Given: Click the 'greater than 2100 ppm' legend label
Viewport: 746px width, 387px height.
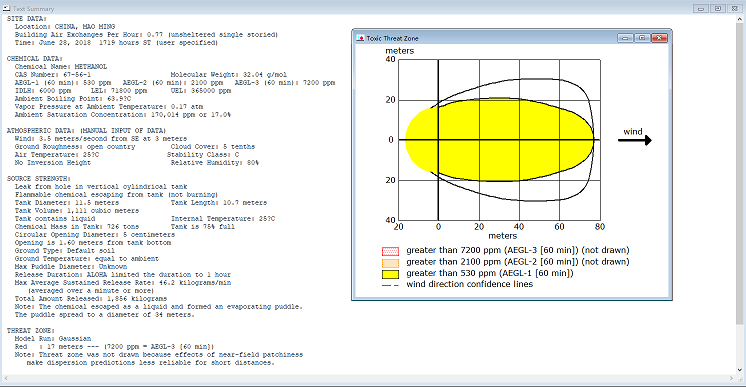Looking at the screenshot, I should (518, 262).
